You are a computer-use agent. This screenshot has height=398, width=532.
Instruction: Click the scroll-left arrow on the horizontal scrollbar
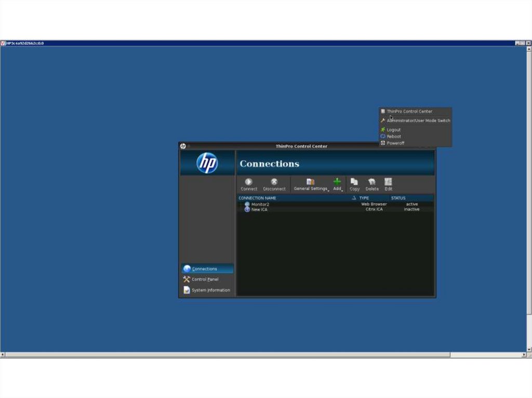pyautogui.click(x=3, y=354)
